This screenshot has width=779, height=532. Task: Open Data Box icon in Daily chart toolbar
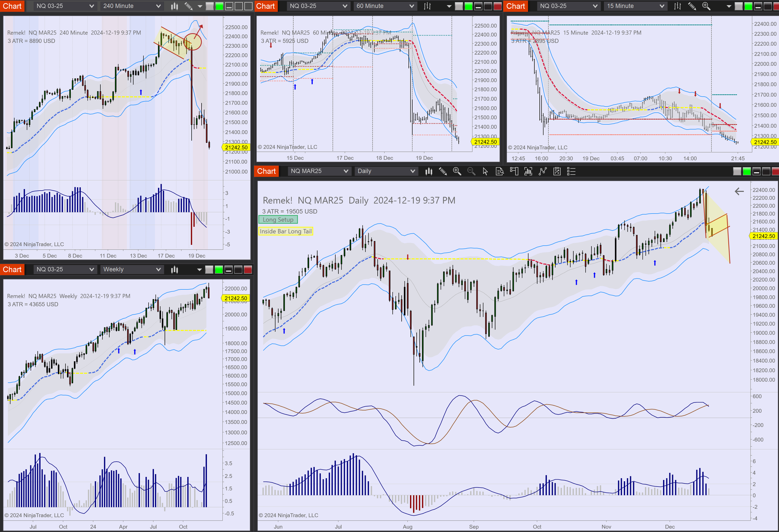tap(499, 172)
